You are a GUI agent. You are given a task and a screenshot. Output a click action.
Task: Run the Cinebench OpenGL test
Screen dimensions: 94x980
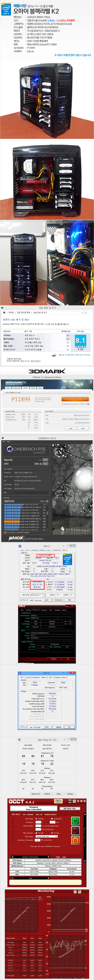click(45, 460)
